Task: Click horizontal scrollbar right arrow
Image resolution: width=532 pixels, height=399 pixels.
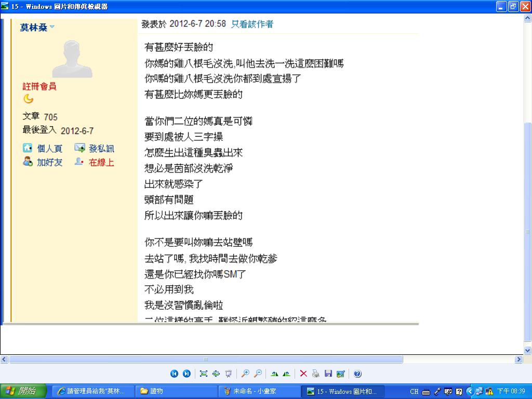Action: coord(518,360)
